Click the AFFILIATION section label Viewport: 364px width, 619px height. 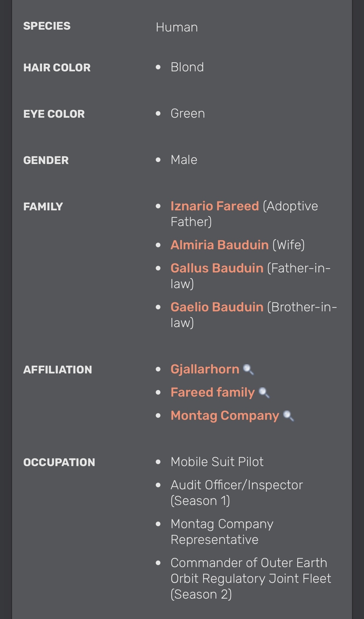pyautogui.click(x=57, y=370)
